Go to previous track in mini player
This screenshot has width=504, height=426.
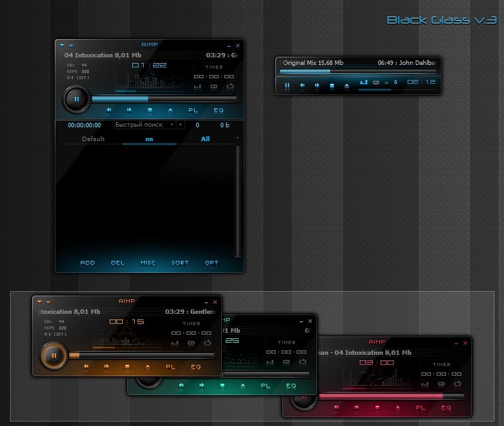click(x=302, y=85)
